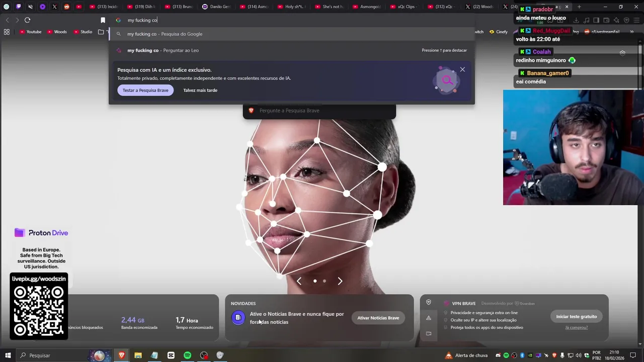Screen dimensions: 644x362
Task: Open the Youtube bookmark
Action: (30, 32)
